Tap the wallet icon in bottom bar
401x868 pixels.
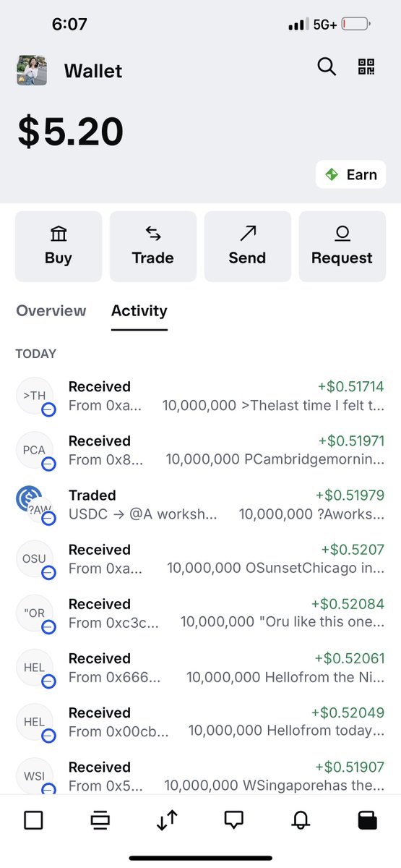click(368, 820)
